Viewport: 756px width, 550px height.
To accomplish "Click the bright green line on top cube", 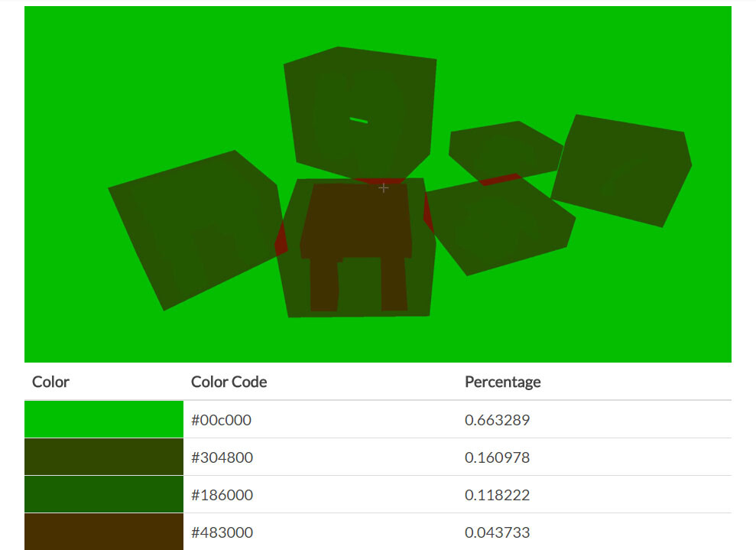I will 359,120.
